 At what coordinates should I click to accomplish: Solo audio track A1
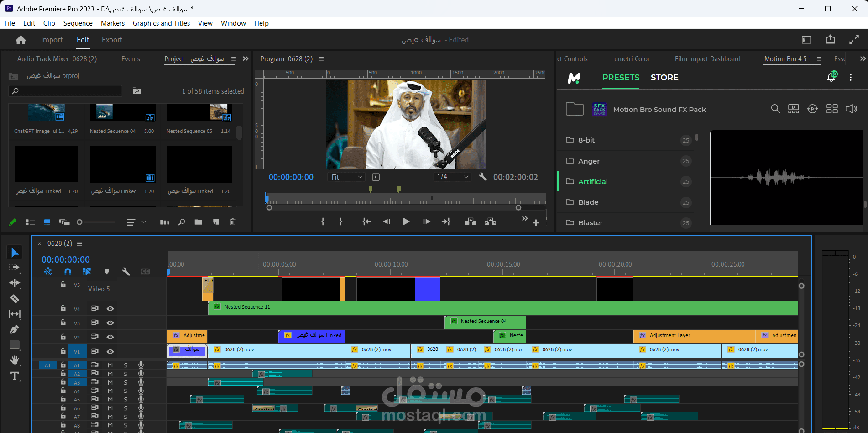pos(125,365)
